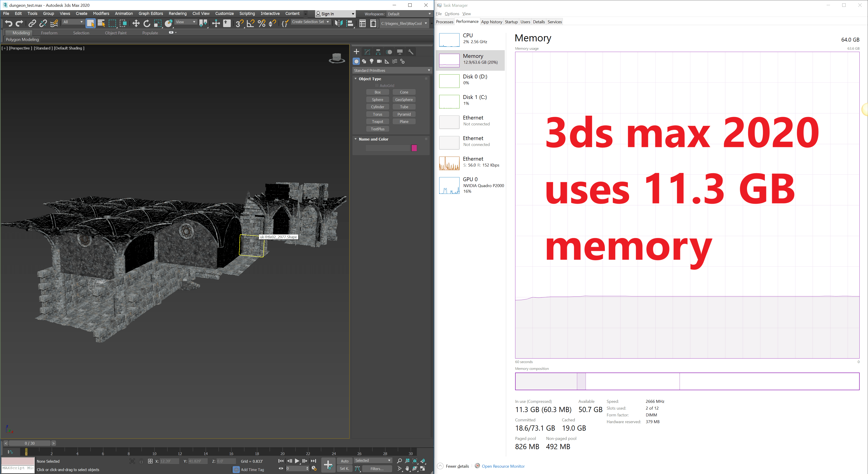Click Undo arrow in main toolbar
868x474 pixels.
point(8,23)
